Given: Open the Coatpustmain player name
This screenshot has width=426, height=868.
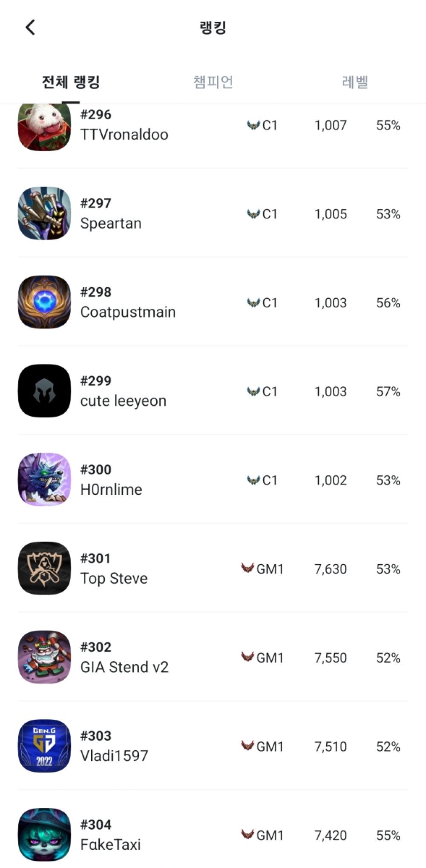Looking at the screenshot, I should point(128,312).
